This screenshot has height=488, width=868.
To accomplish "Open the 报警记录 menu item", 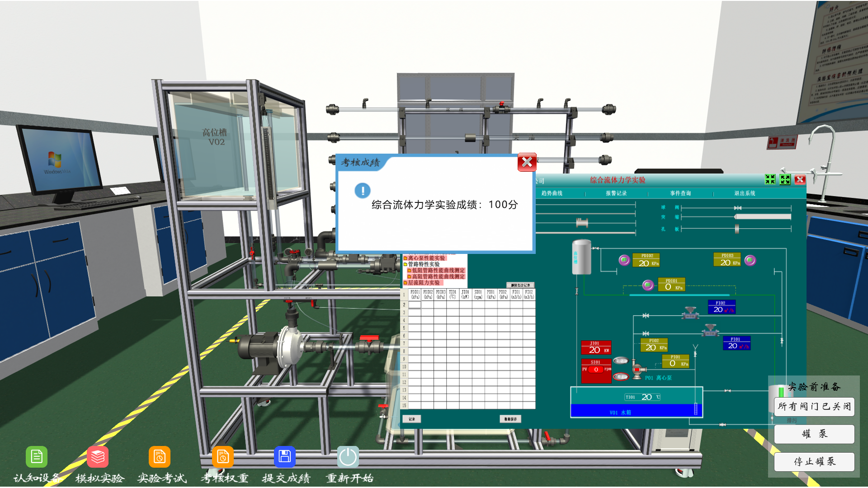I will (616, 193).
